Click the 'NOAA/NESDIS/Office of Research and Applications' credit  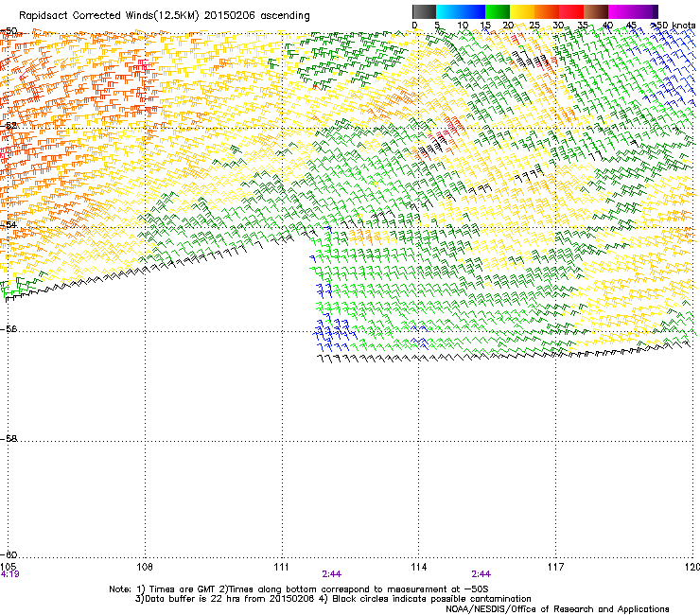point(557,609)
